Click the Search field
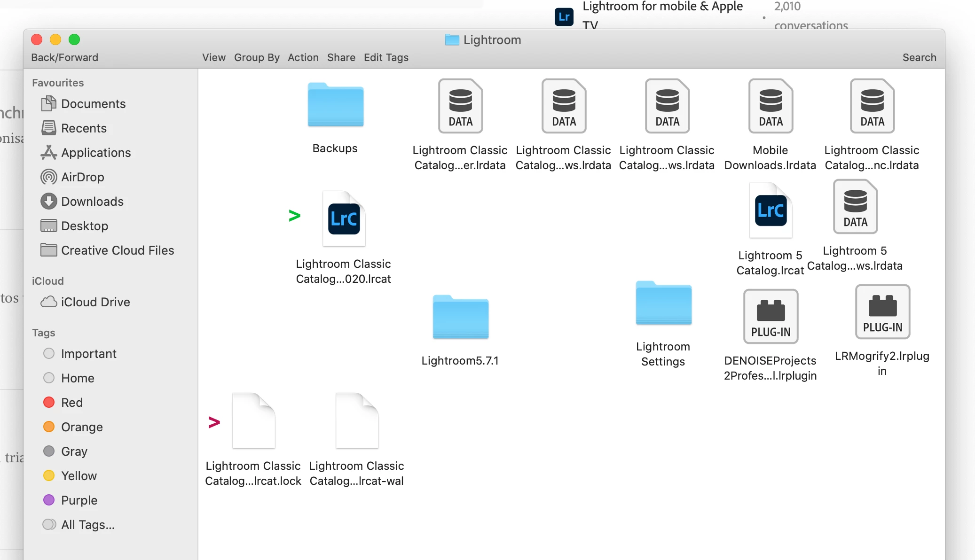 tap(919, 57)
